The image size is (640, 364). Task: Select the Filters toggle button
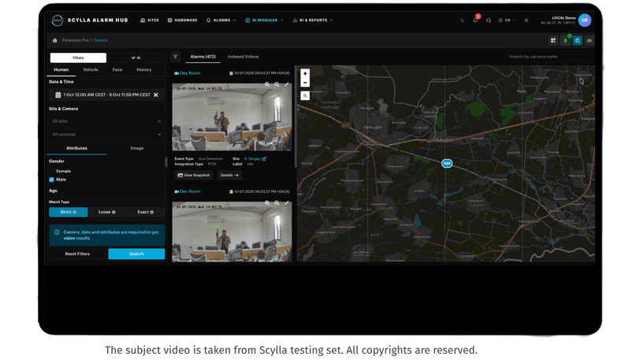78,58
